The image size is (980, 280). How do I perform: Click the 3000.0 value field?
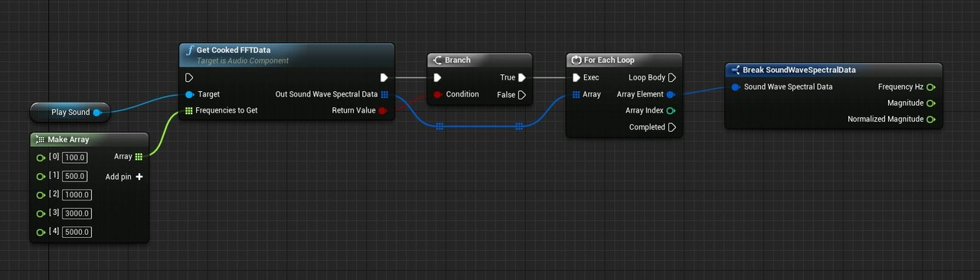(x=77, y=213)
